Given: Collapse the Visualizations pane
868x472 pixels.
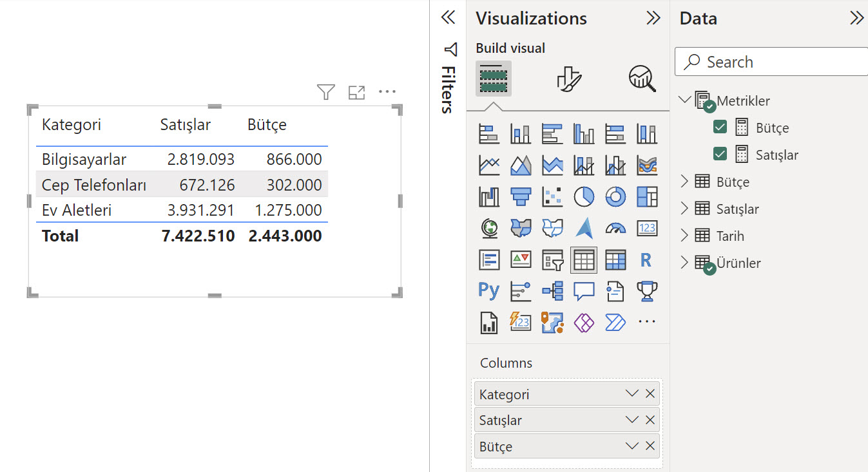Looking at the screenshot, I should [653, 18].
